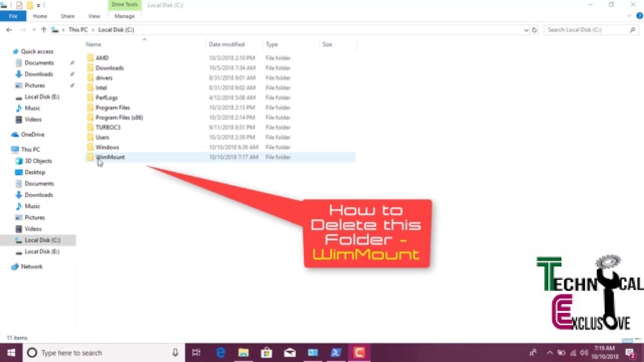Launch Microsoft Edge from taskbar

click(220, 352)
